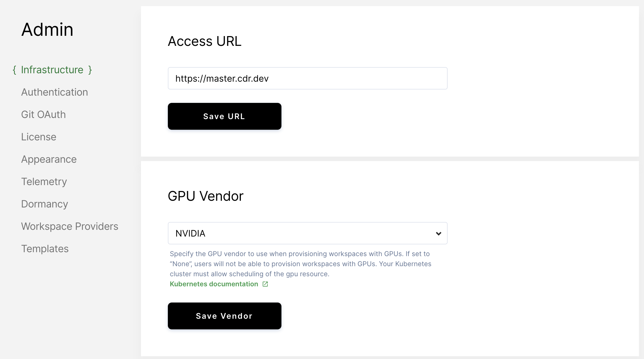Open the Kubernetes documentation link
644x359 pixels.
(214, 284)
